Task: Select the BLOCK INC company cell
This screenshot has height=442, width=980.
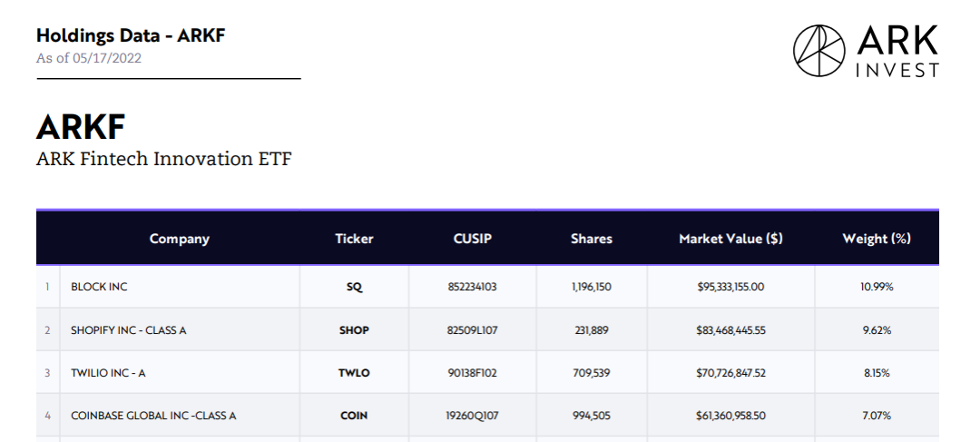Action: click(100, 287)
